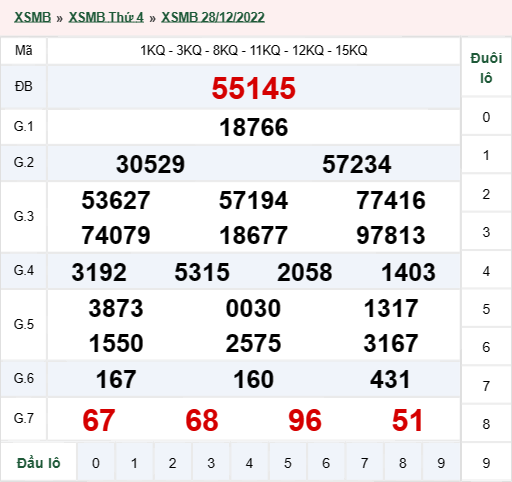Viewport: 512px width, 482px height.
Task: Select Đuôi lô digit 3
Action: tap(486, 232)
